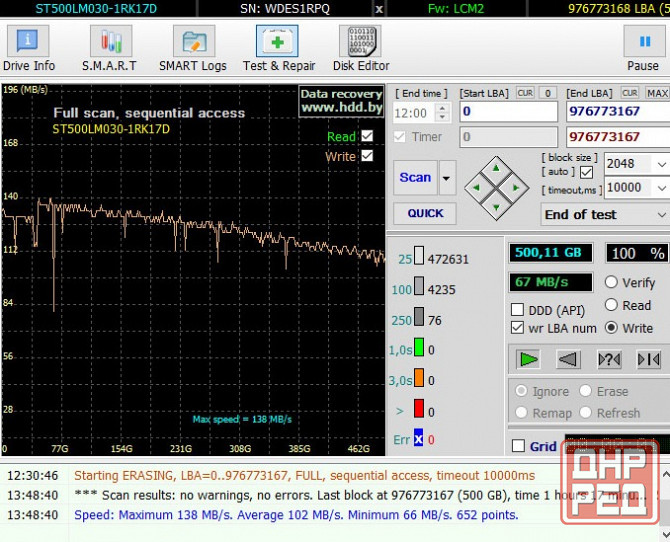Click the up arrow on navigation diamond
670x542 pixels.
(496, 168)
